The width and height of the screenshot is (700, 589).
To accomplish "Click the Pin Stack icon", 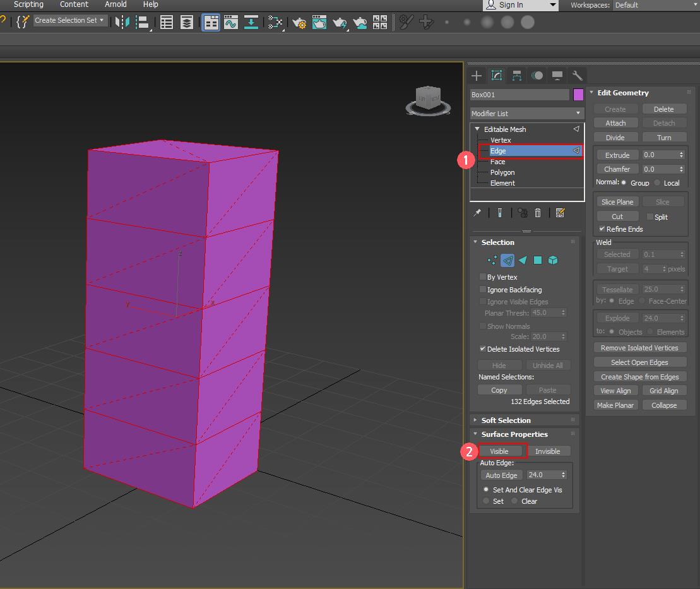I will [x=477, y=213].
